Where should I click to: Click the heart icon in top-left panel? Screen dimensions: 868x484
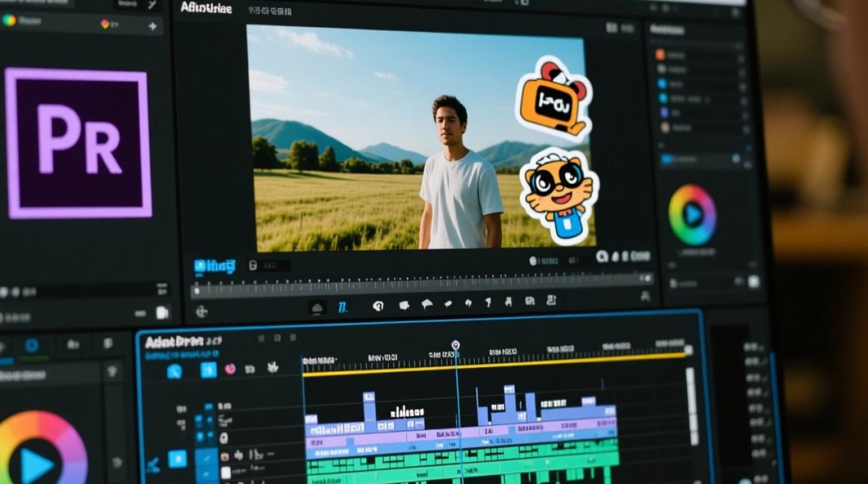coord(105,25)
